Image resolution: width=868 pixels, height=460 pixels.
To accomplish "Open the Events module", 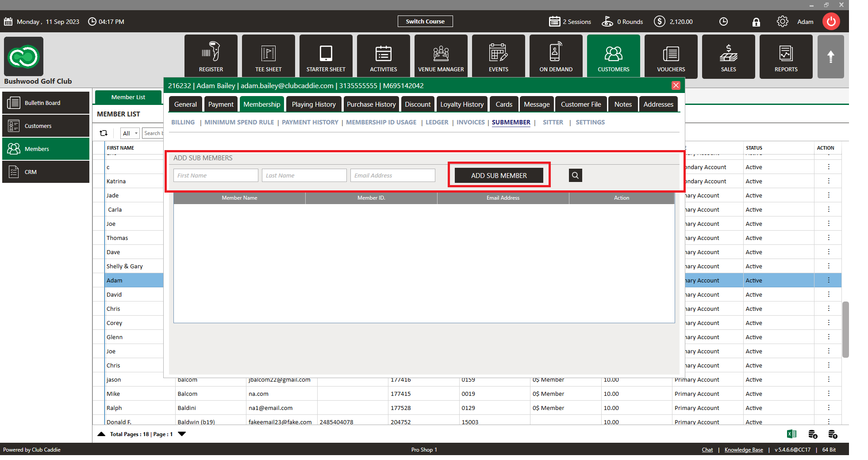I will [x=499, y=56].
